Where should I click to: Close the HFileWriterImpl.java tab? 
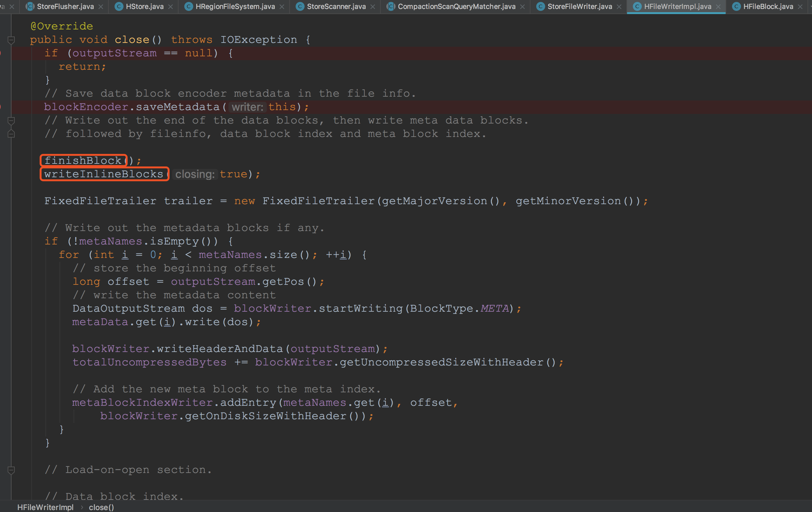[x=718, y=7]
